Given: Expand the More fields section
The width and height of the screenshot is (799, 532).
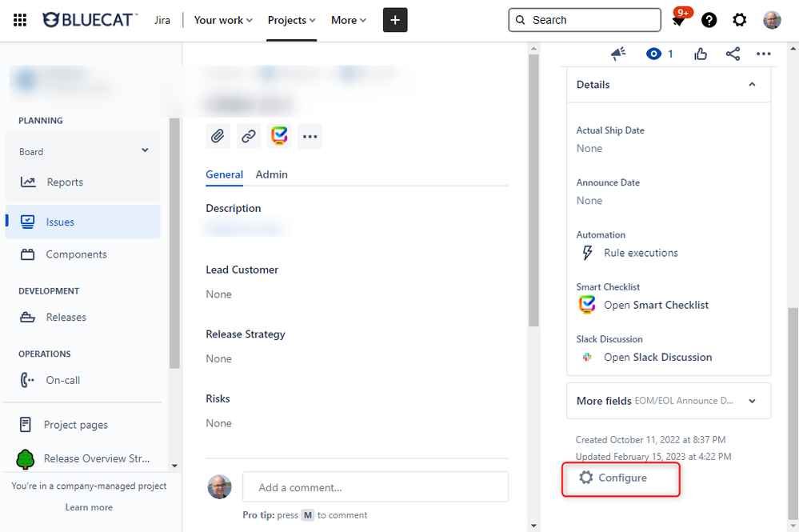Looking at the screenshot, I should 669,401.
